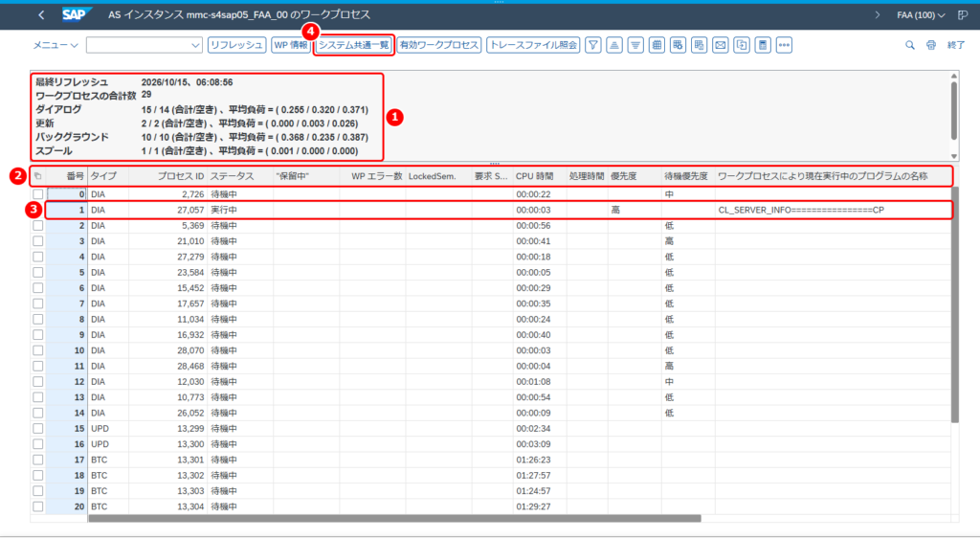The image size is (980, 539).
Task: Click the 優先度 column header
Action: click(635, 176)
